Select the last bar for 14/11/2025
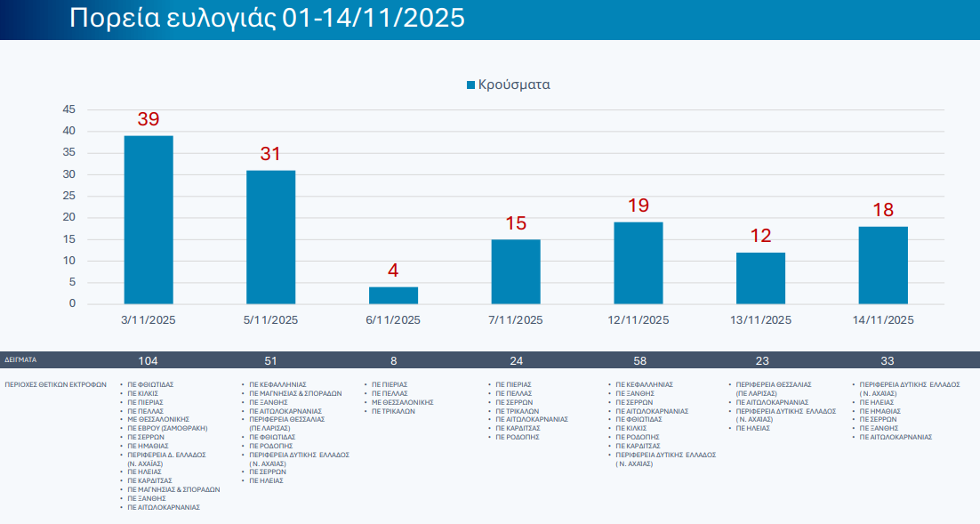 (883, 265)
